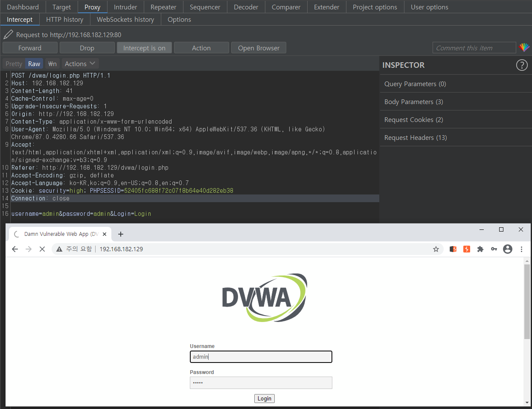Click the username=admin body line
Viewport: 532px width, 409px height.
tap(81, 214)
